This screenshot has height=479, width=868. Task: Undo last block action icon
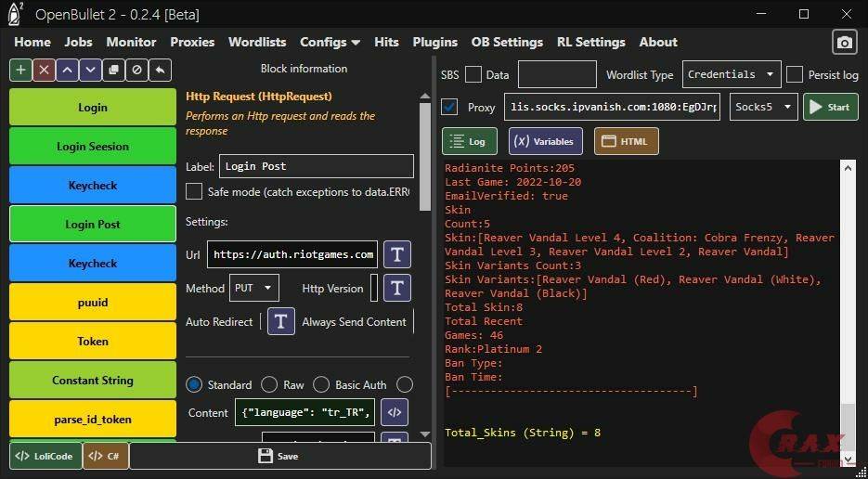point(160,71)
